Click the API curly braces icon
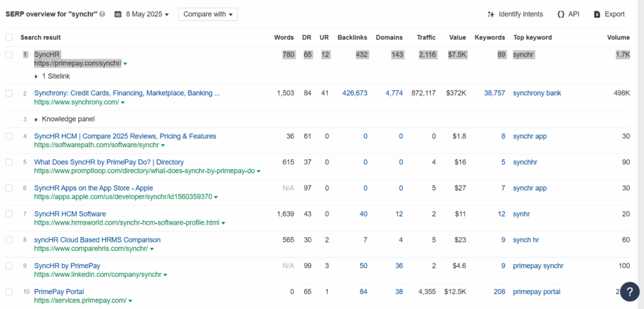The width and height of the screenshot is (644, 309). pos(560,14)
